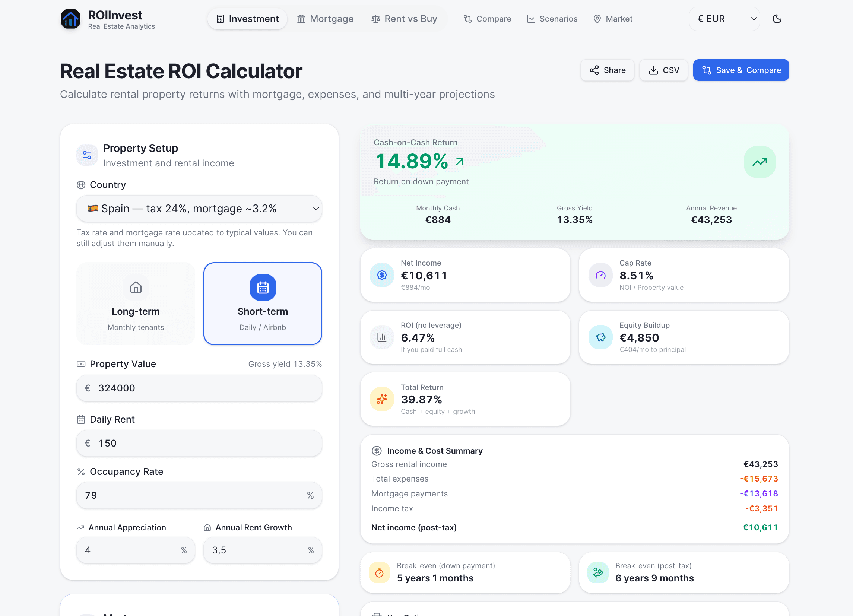Click the gauge icon in Cap Rate card
Screen dimensions: 853x616
600,275
